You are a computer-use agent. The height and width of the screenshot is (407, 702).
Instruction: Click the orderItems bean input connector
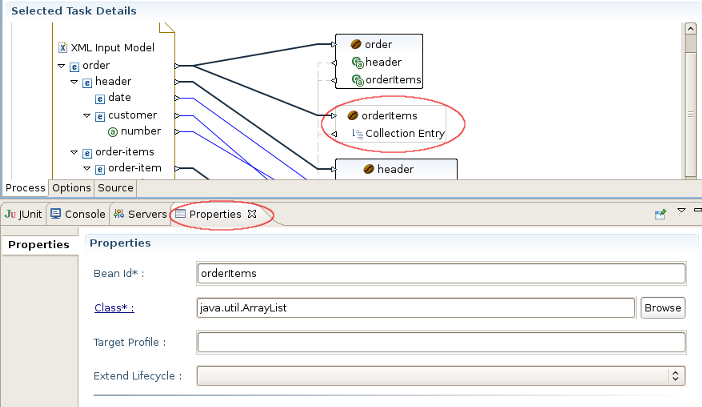pos(334,116)
